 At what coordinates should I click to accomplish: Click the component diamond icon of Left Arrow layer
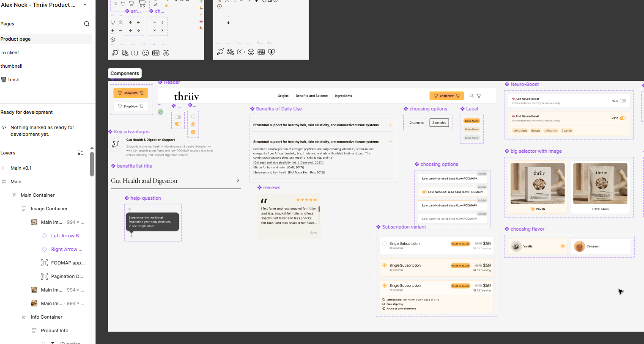44,236
